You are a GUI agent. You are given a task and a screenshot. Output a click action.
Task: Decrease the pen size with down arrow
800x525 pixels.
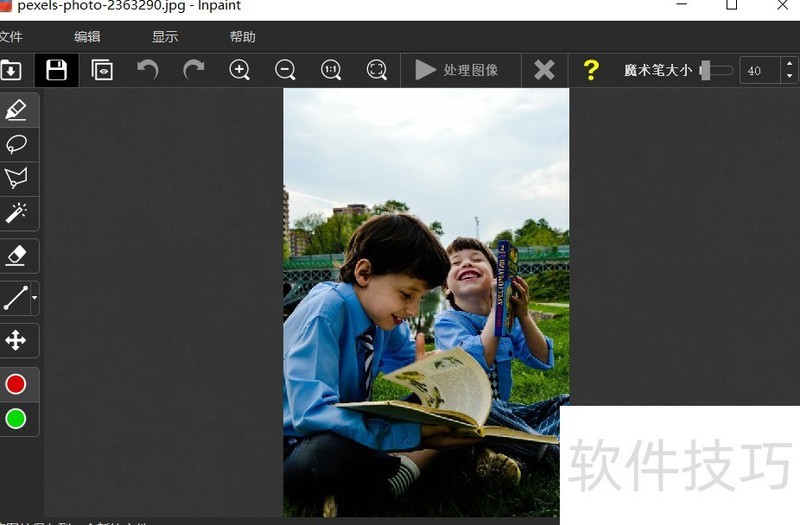789,77
